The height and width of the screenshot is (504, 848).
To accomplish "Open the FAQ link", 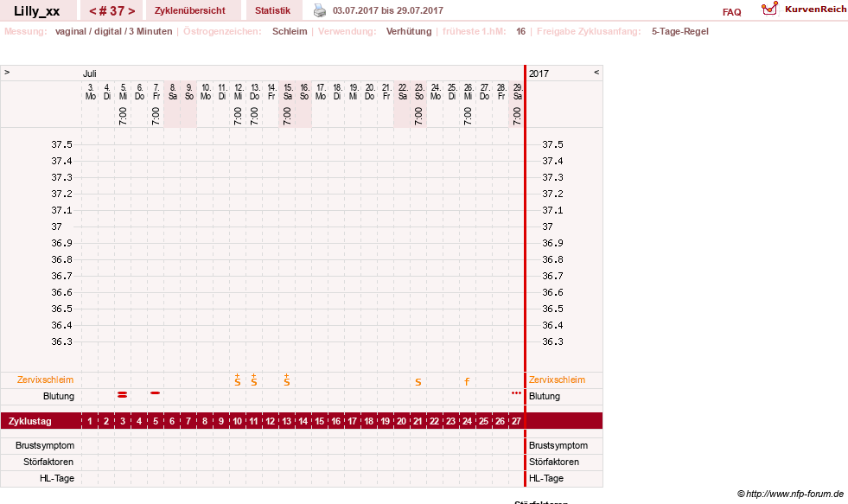I will pyautogui.click(x=731, y=12).
